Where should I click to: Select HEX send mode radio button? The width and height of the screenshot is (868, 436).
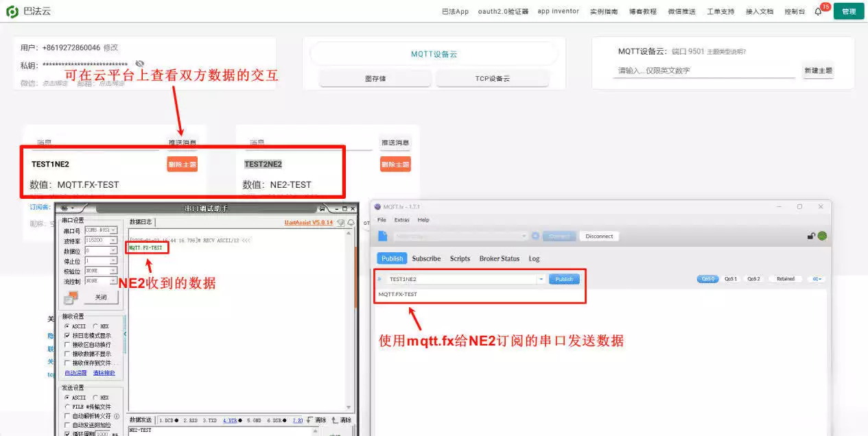[95, 398]
